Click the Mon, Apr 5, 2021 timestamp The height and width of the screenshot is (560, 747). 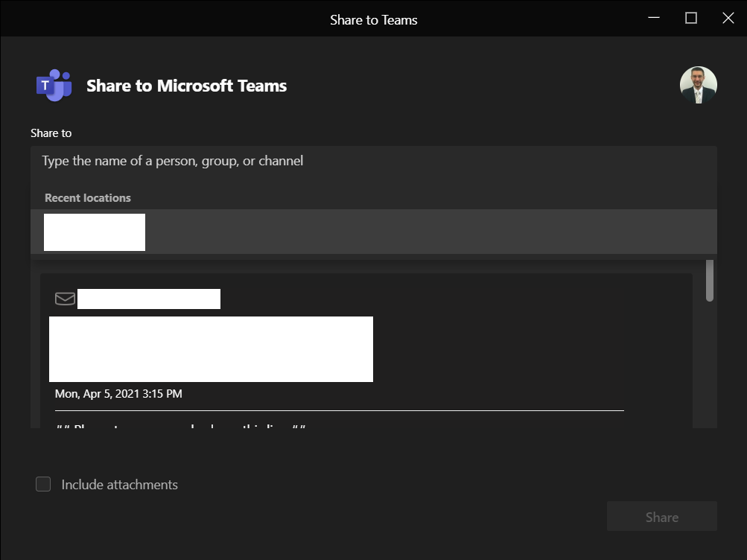pyautogui.click(x=118, y=393)
